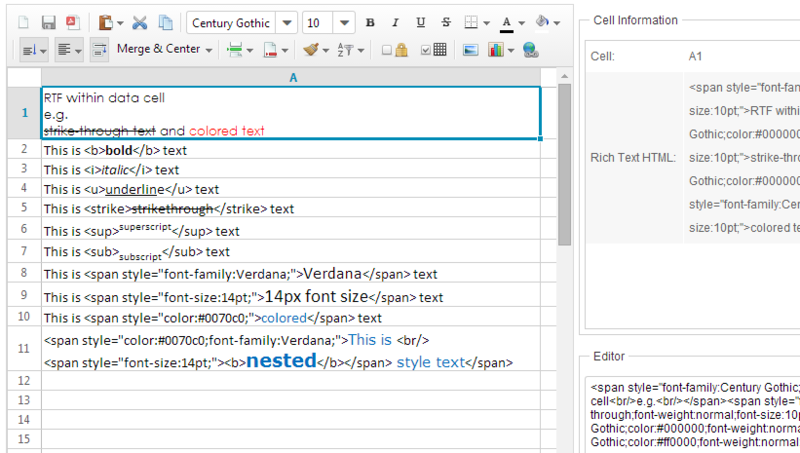Expand Merge & Center dropdown arrow

click(209, 50)
